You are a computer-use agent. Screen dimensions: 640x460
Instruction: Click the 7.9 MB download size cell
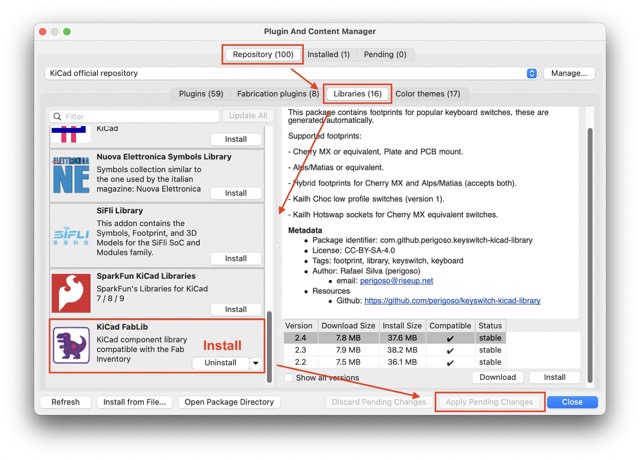(348, 350)
